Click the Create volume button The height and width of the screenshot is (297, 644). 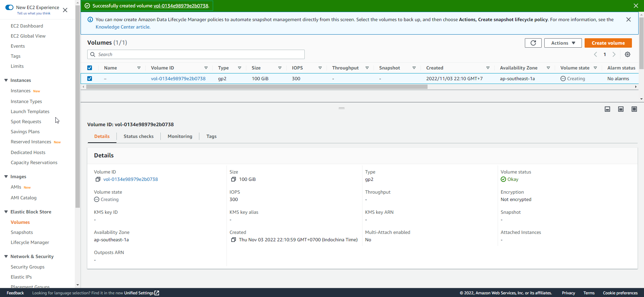pyautogui.click(x=608, y=43)
